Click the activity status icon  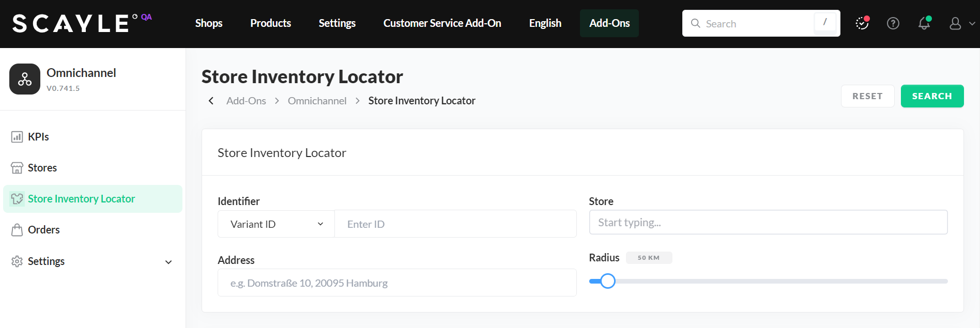point(862,24)
